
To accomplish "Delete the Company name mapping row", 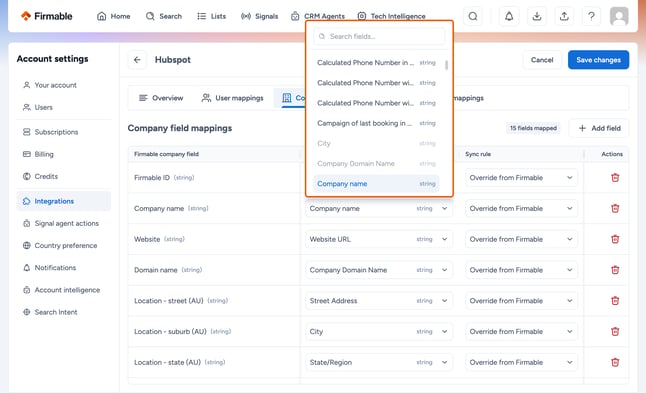I will pyautogui.click(x=615, y=208).
